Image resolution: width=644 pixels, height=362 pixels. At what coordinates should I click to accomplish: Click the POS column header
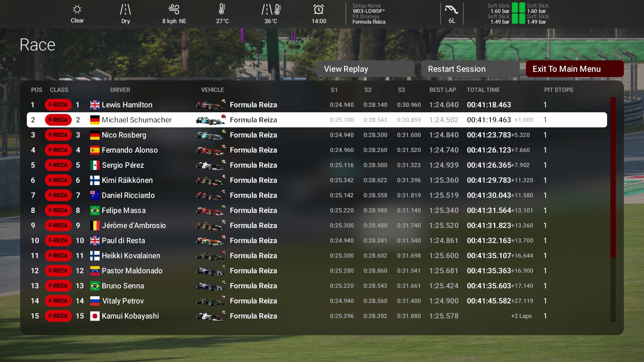tap(37, 90)
